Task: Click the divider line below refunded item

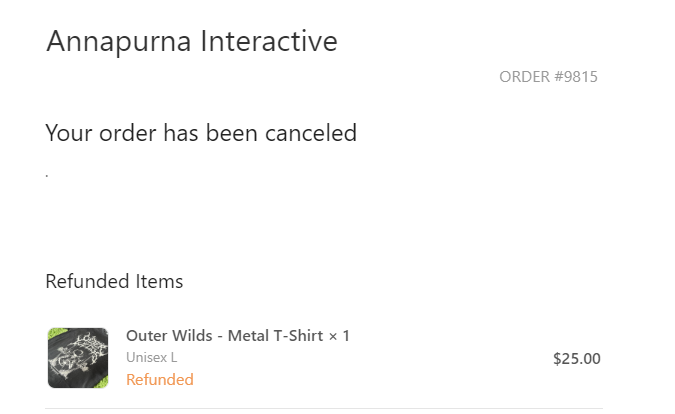Action: click(324, 408)
